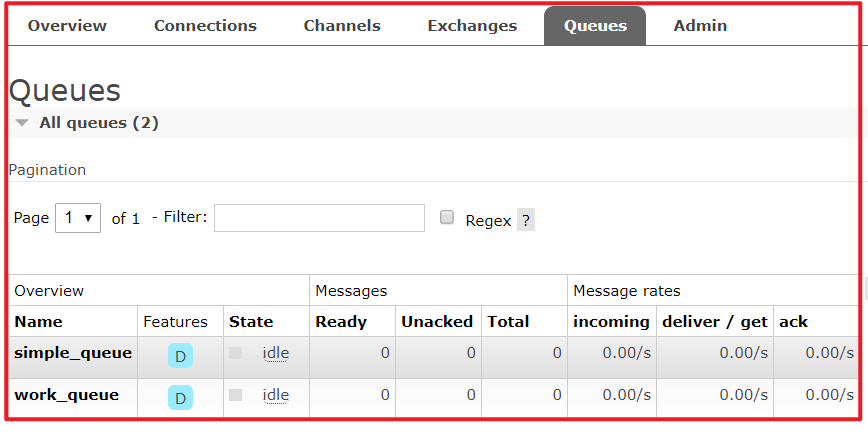Click the D durable badge for simple_queue
The image size is (868, 432).
[180, 355]
